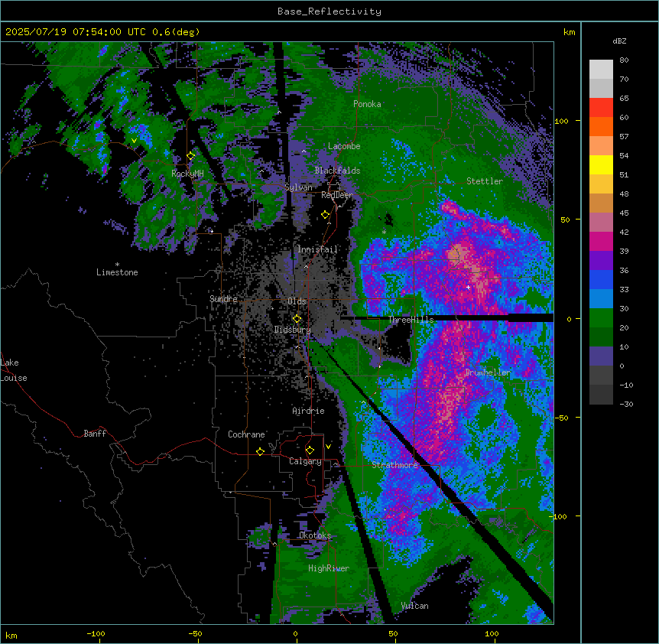Screen dimensions: 659x644
Task: Click the Didsbury label
Action: (x=293, y=330)
